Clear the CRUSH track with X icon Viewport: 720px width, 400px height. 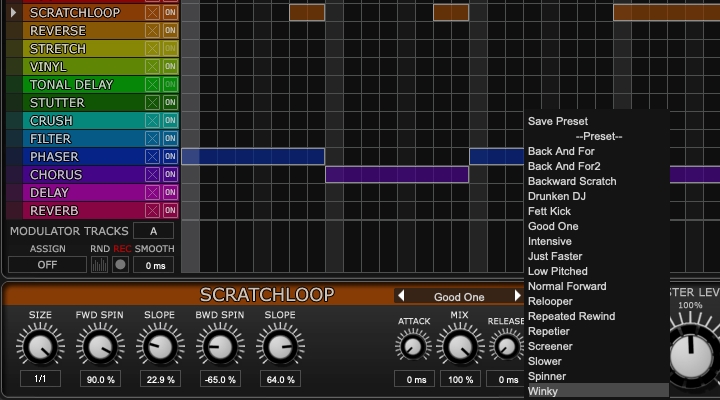click(152, 120)
